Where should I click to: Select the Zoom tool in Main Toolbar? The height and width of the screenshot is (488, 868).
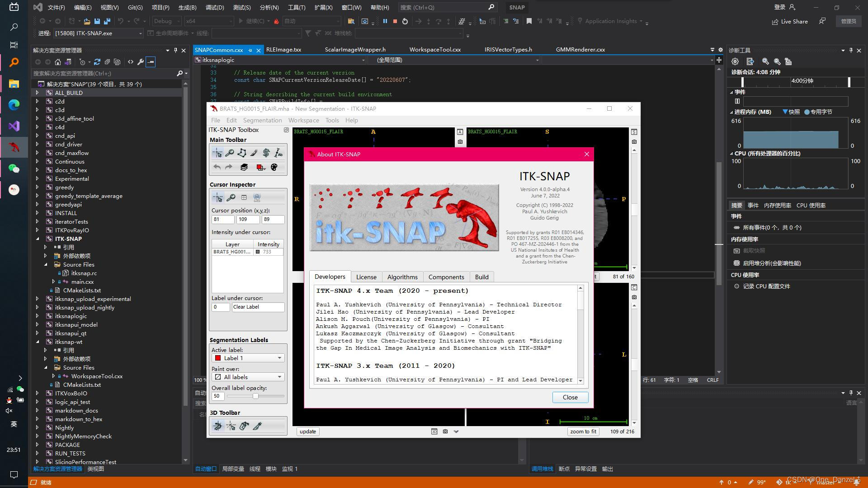point(230,153)
